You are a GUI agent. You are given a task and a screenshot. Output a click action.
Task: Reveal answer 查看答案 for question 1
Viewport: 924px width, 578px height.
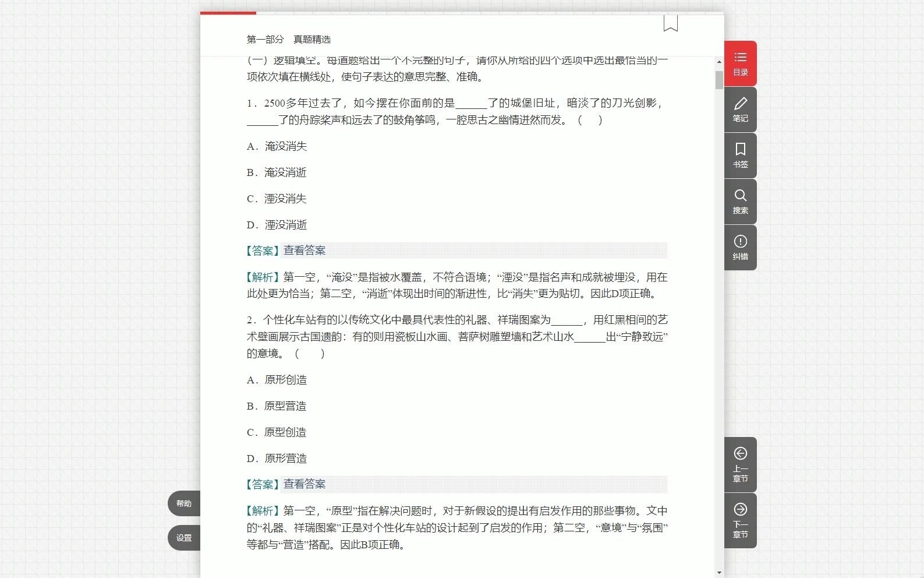[305, 251]
